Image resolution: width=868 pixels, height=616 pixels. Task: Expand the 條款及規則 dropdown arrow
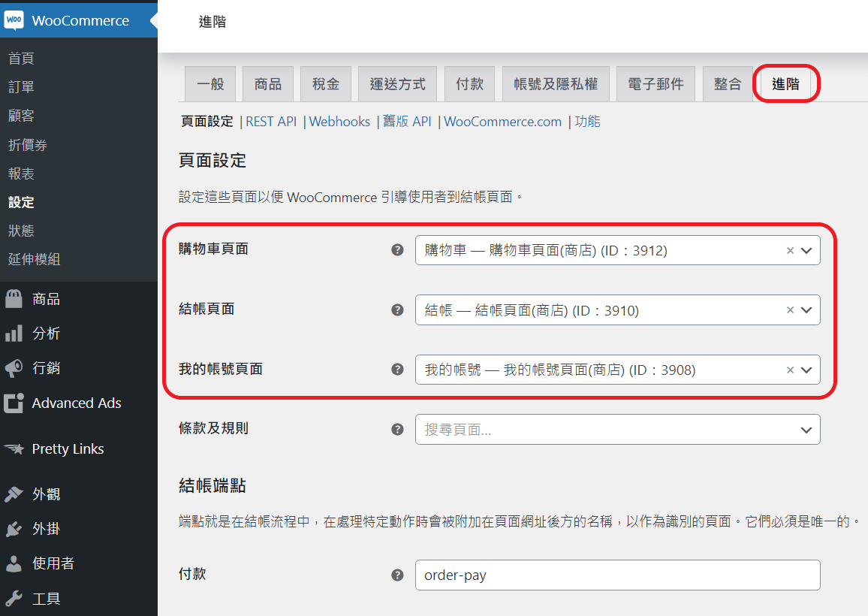point(806,430)
